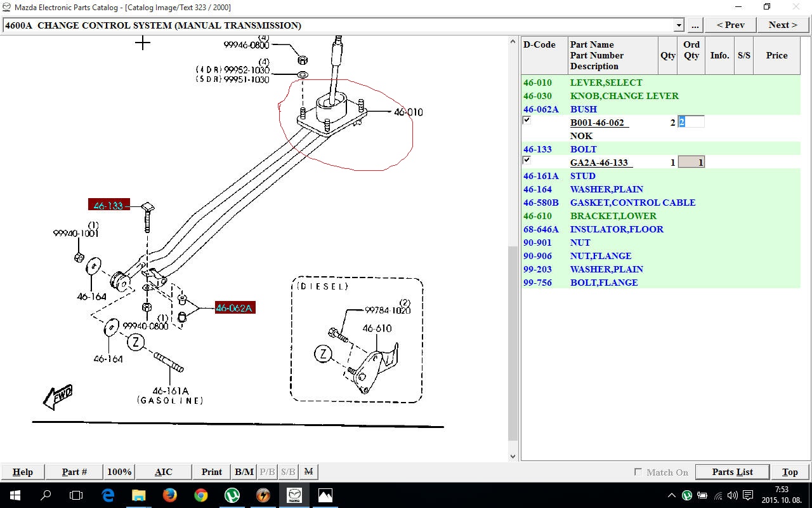The height and width of the screenshot is (508, 812).
Task: Print the catalog page
Action: pyautogui.click(x=212, y=472)
